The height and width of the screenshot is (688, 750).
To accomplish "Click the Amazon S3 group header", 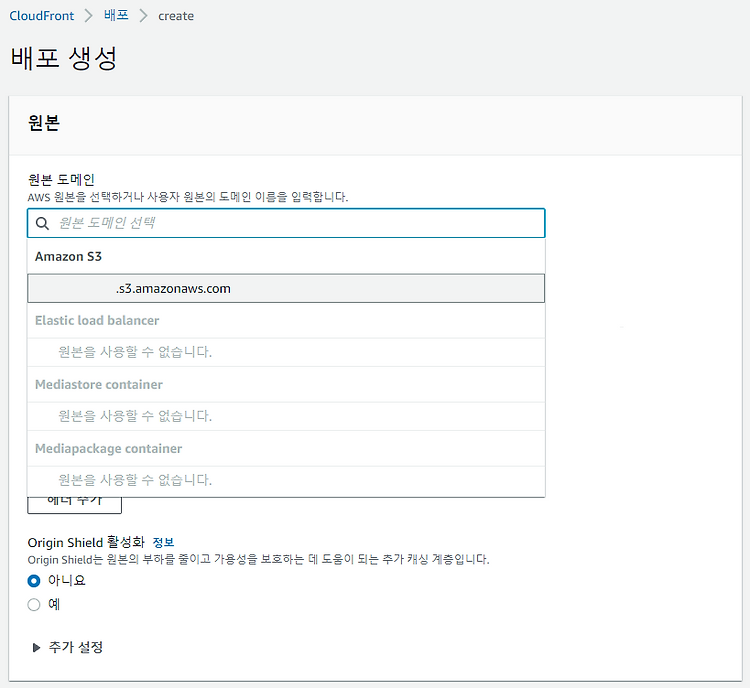I will [68, 257].
